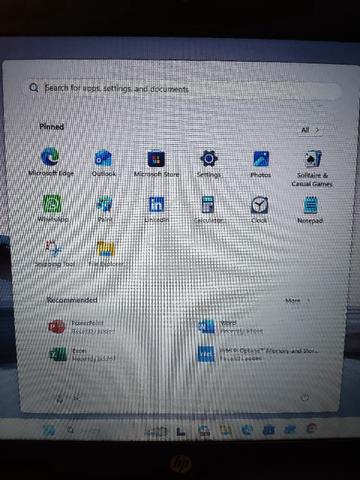Image resolution: width=360 pixels, height=480 pixels.
Task: Open recommended Word item
Action: pyautogui.click(x=231, y=327)
